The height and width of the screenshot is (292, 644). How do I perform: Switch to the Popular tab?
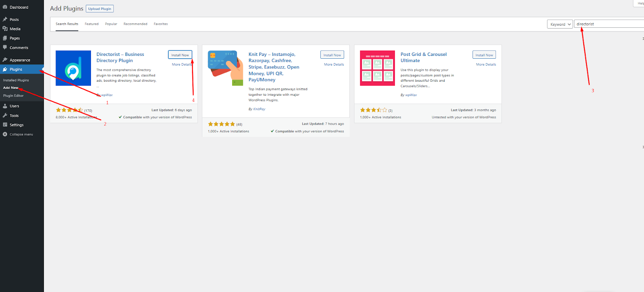point(111,24)
